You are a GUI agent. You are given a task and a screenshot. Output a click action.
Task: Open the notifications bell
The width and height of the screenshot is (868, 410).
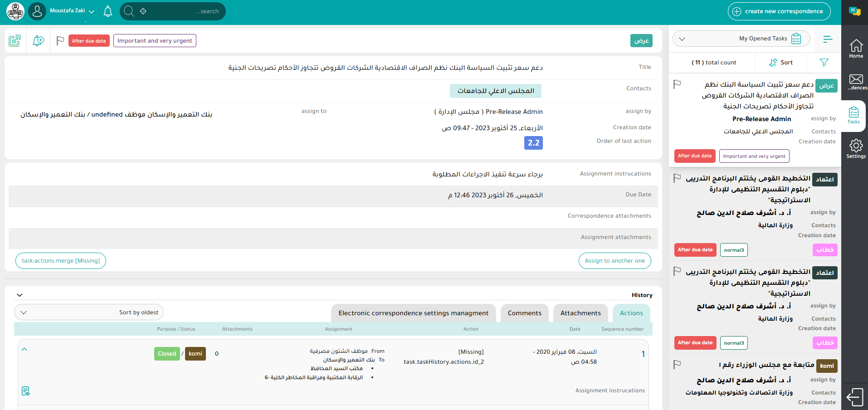(107, 11)
